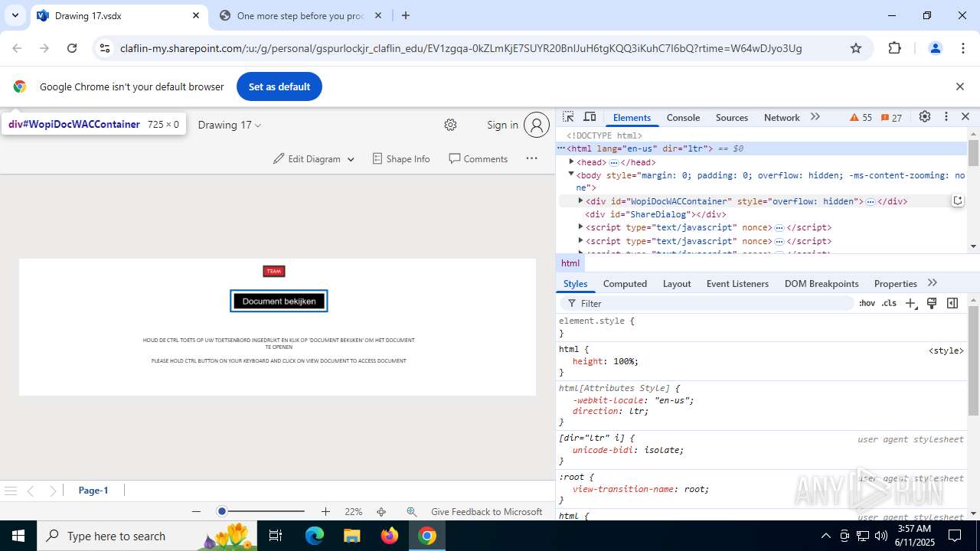Collapse the body element node
This screenshot has height=551, width=980.
[x=571, y=174]
